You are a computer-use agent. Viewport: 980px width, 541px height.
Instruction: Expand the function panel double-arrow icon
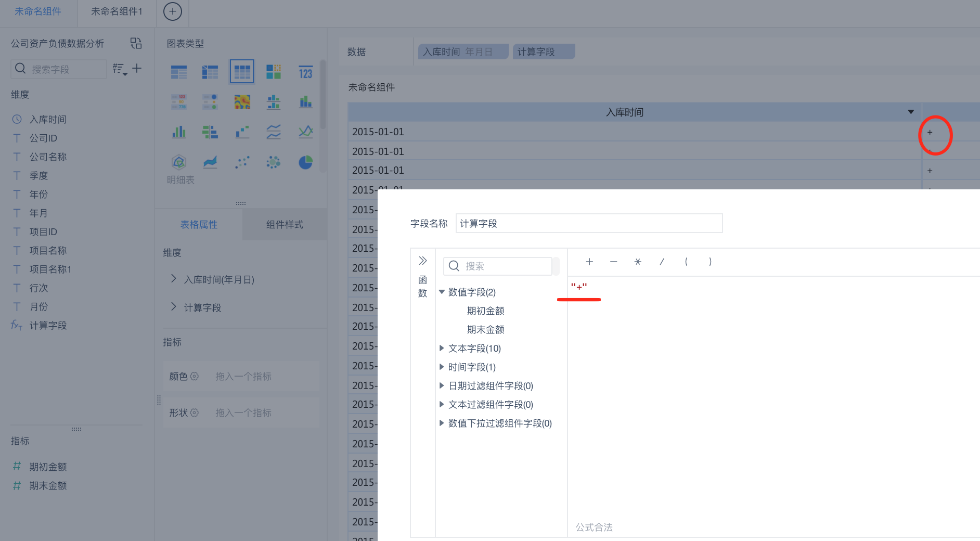pos(423,261)
